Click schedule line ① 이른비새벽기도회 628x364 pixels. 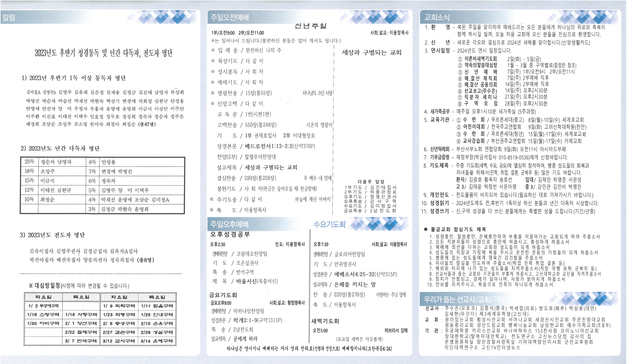[x=499, y=59]
